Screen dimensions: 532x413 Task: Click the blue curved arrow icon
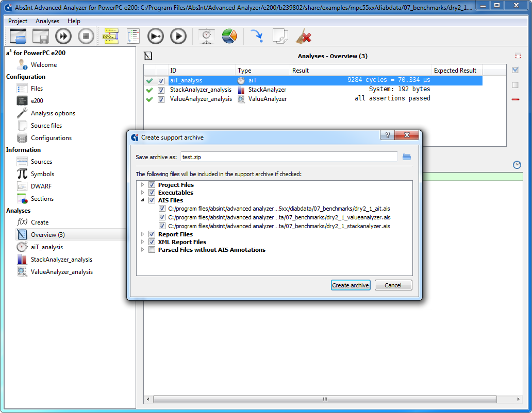[x=257, y=36]
